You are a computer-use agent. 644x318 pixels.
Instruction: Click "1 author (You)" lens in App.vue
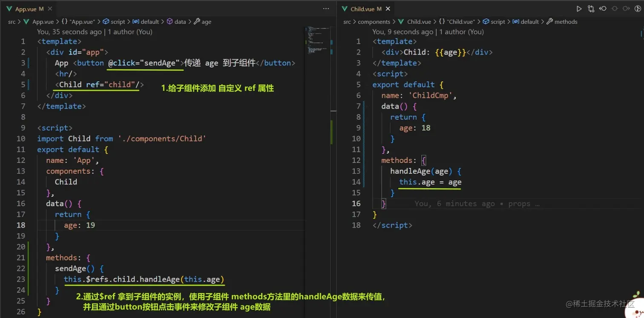pyautogui.click(x=130, y=32)
